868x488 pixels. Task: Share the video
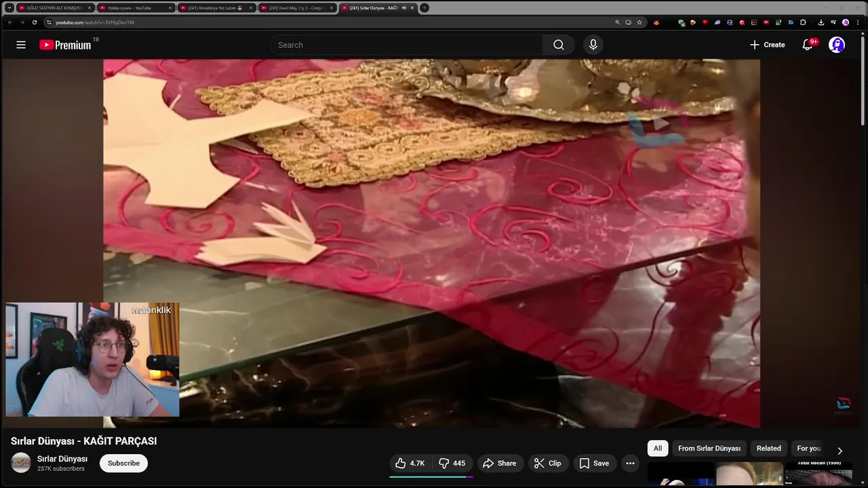coord(499,463)
